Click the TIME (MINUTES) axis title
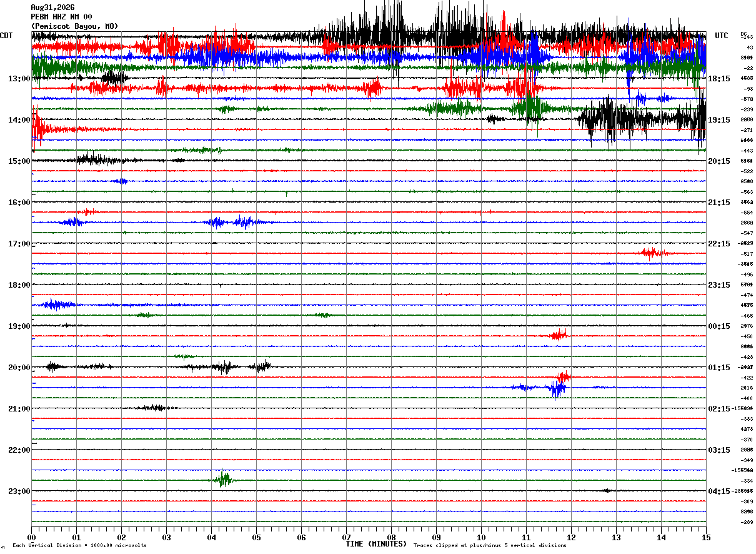Viewport: 756px width, 554px height. [x=376, y=544]
